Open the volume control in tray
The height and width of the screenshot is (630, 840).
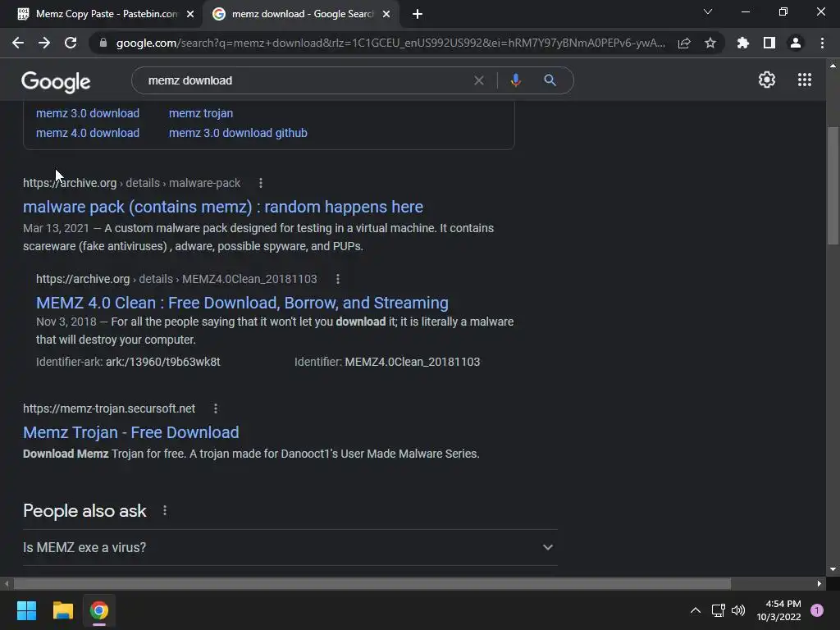pyautogui.click(x=738, y=610)
